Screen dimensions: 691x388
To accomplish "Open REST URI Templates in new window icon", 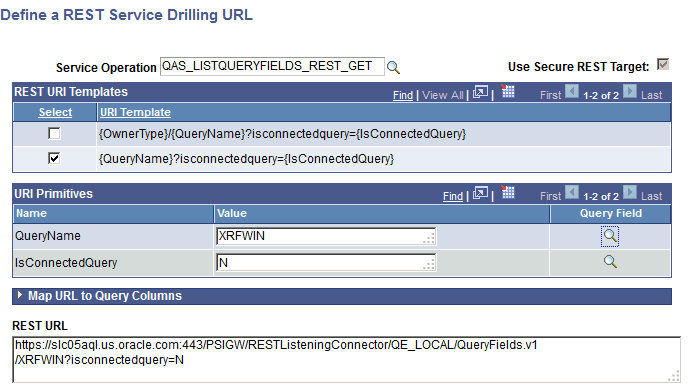I will (x=480, y=93).
